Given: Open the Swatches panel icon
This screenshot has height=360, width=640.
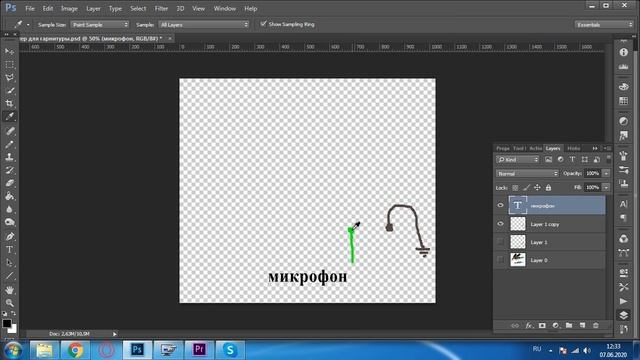Looking at the screenshot, I should (x=623, y=101).
